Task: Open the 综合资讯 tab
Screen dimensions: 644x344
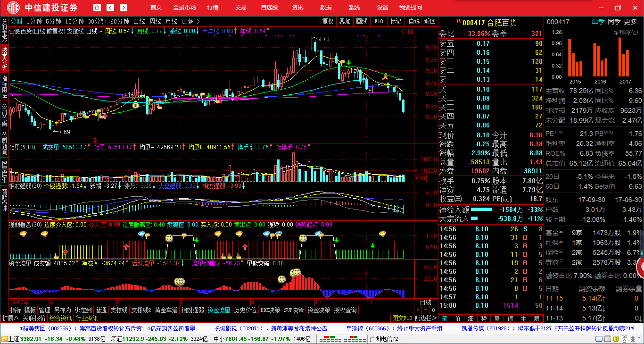Action: click(x=60, y=318)
